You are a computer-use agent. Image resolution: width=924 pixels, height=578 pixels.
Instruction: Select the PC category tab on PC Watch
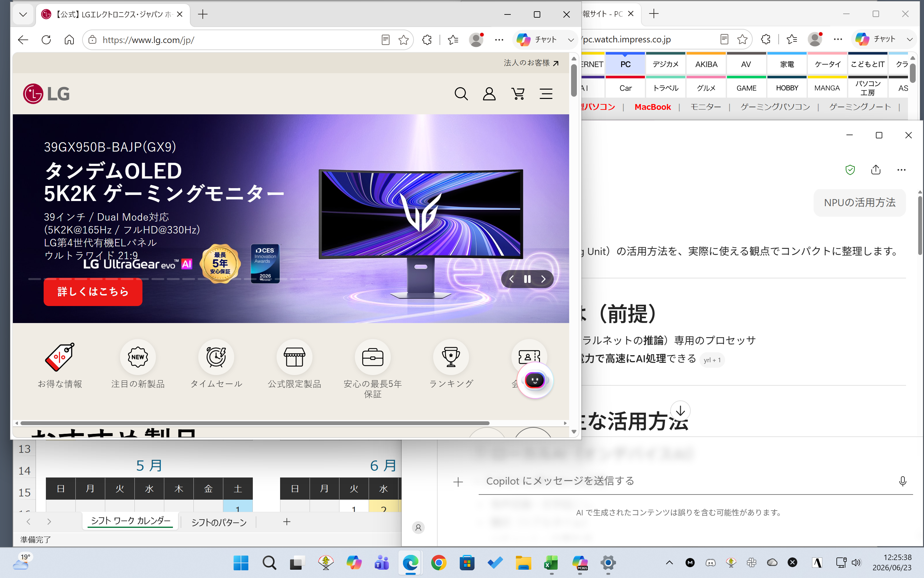(625, 64)
